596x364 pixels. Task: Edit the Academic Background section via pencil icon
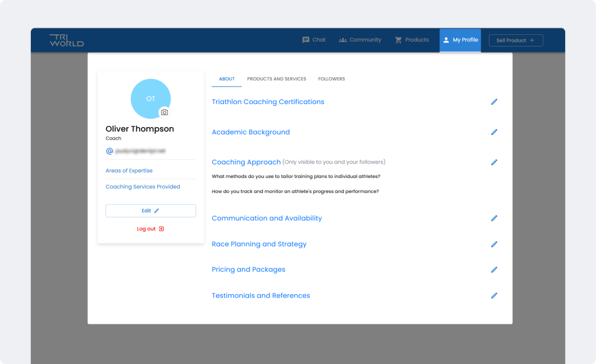point(494,132)
